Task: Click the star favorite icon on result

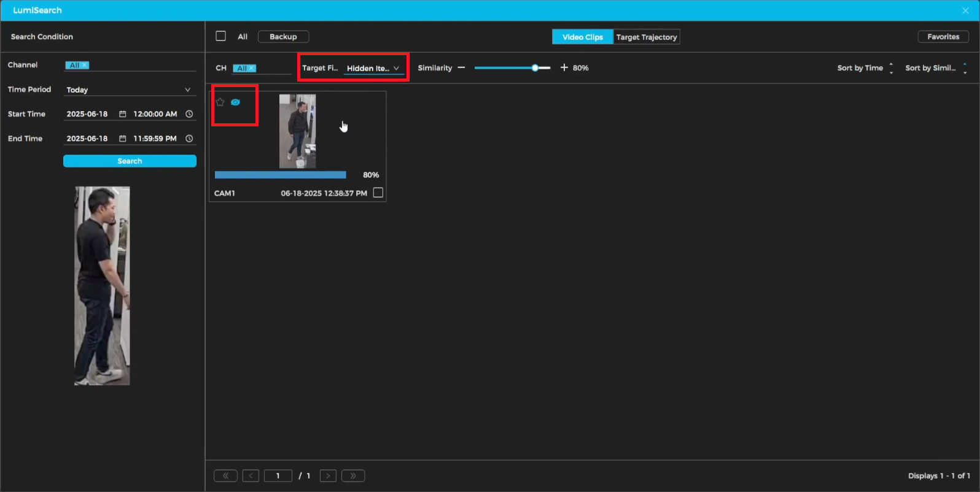Action: coord(220,102)
